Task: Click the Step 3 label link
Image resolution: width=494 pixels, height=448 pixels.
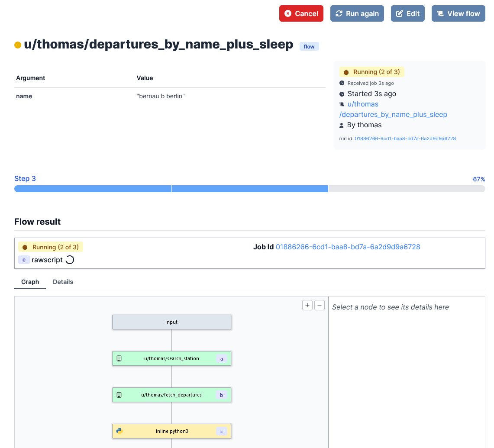Action: tap(25, 179)
